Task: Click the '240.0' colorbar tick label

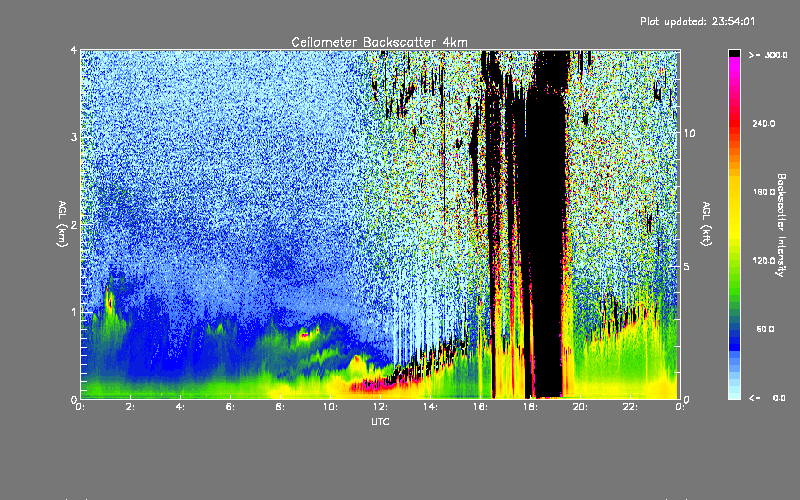Action: [764, 123]
